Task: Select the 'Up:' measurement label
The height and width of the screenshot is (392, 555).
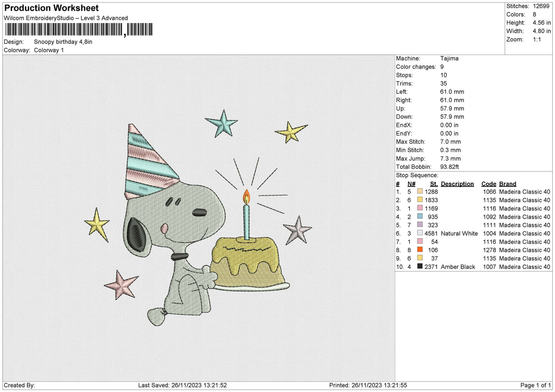Action: click(x=401, y=108)
